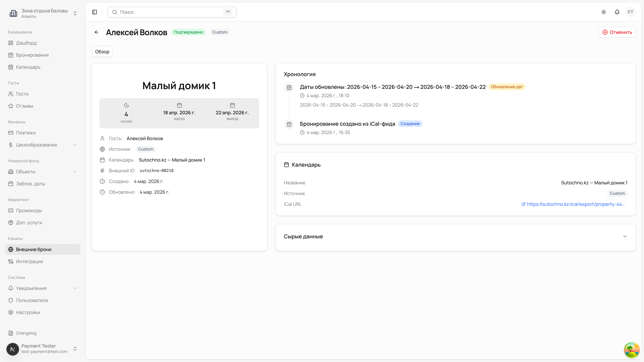The width and height of the screenshot is (644, 362).
Task: Go to Бронирования in the sidebar
Action: [x=32, y=55]
